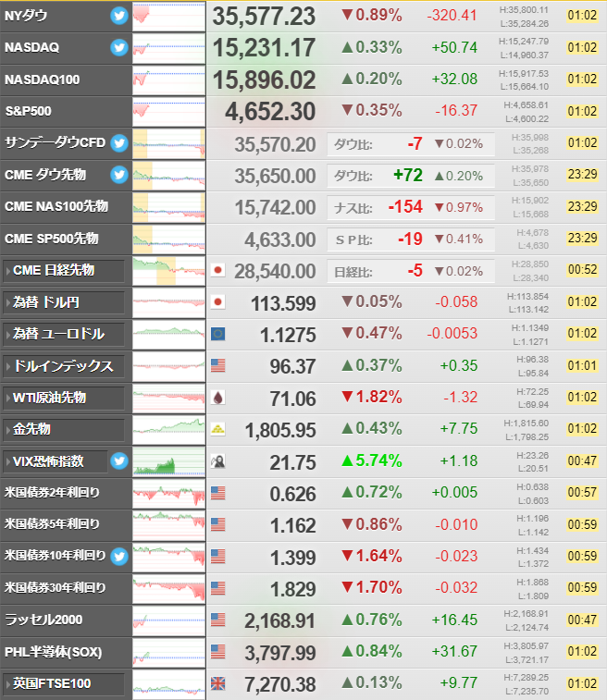Tweet 米国債券10年利回り using its Twitter icon
The image size is (607, 700).
point(119,557)
